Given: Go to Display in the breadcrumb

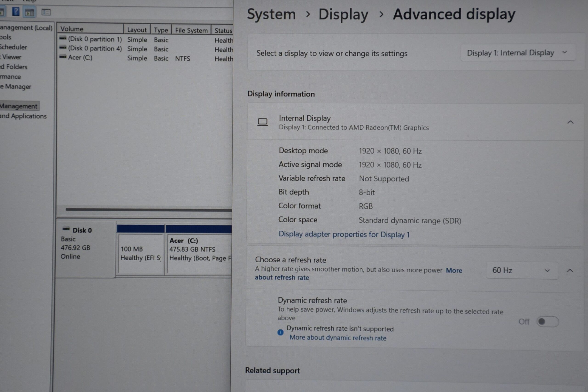Looking at the screenshot, I should pos(343,14).
